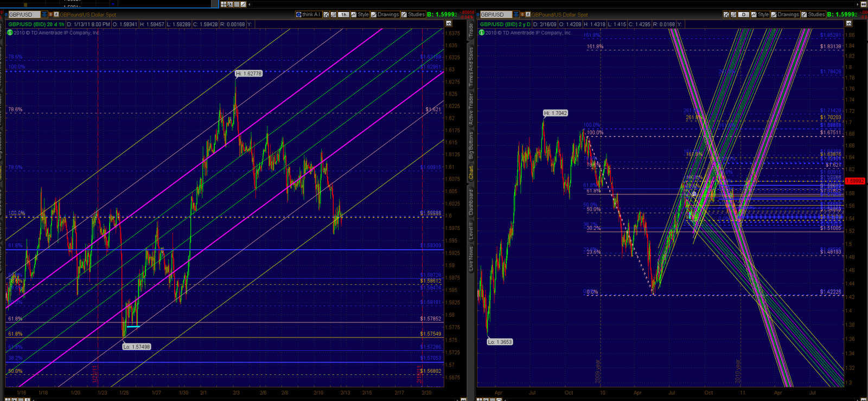Open the symbol dropdown arrow in right chart
Screen dimensions: 868x401
(516, 15)
